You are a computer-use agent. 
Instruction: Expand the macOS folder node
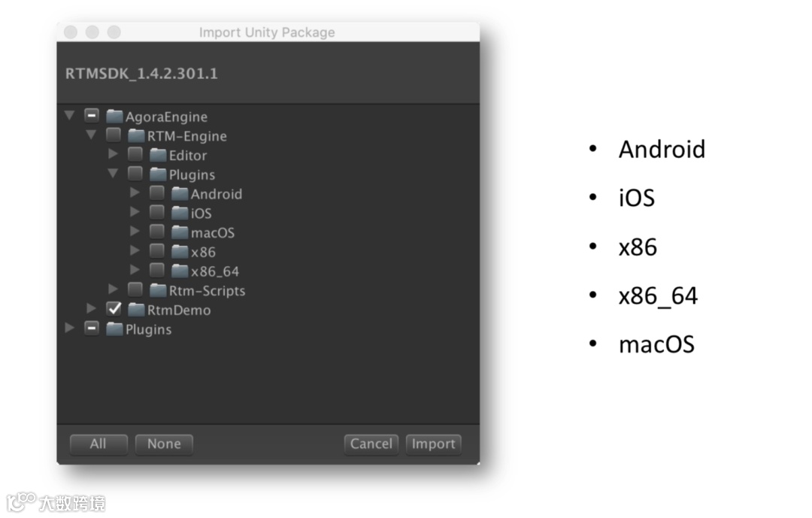click(x=135, y=231)
